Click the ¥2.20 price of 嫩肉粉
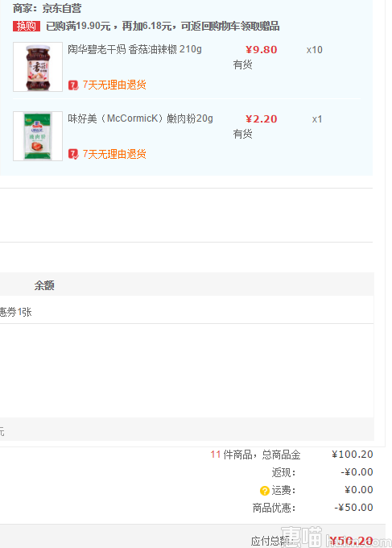Image resolution: width=392 pixels, height=548 pixels. coord(262,118)
